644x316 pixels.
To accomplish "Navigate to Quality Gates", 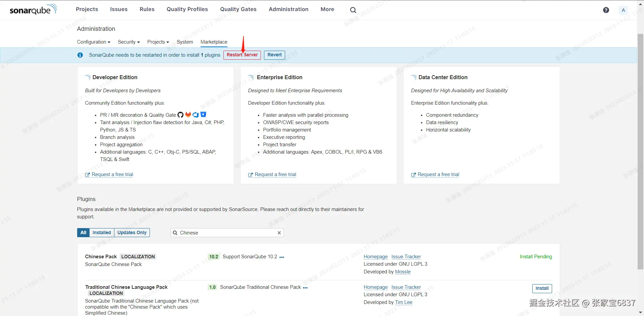I will tap(238, 9).
